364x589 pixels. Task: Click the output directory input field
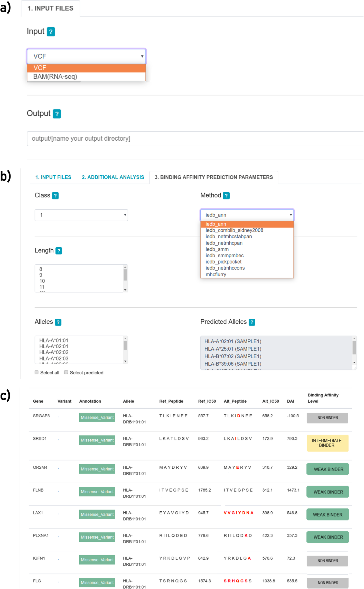point(195,139)
